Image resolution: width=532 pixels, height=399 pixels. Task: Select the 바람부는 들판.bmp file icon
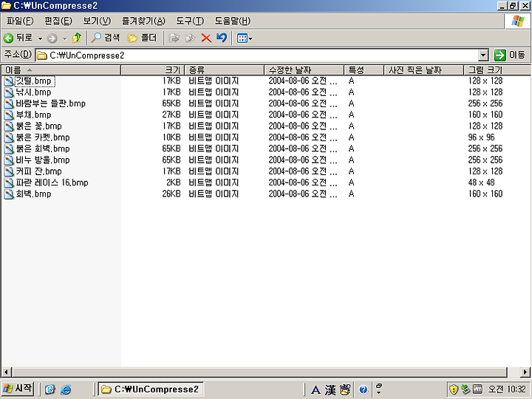(9, 103)
